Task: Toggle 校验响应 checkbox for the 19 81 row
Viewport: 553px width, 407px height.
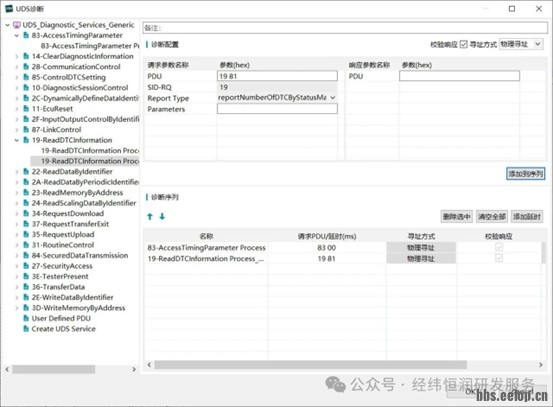Action: pos(499,258)
